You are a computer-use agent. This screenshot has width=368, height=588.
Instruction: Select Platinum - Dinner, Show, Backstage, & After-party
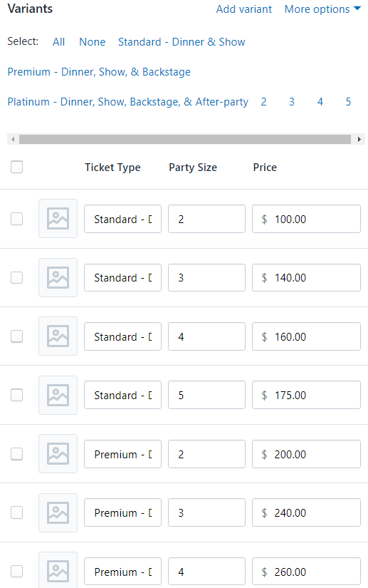(x=128, y=102)
